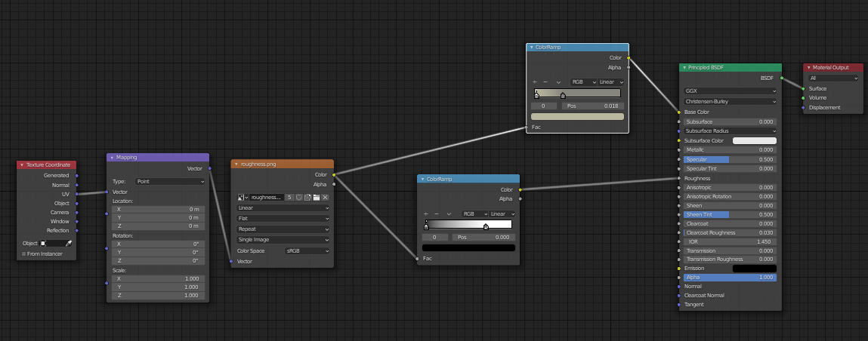Click the Subsurface Color white swatch
Image resolution: width=868 pixels, height=341 pixels.
[x=755, y=141]
